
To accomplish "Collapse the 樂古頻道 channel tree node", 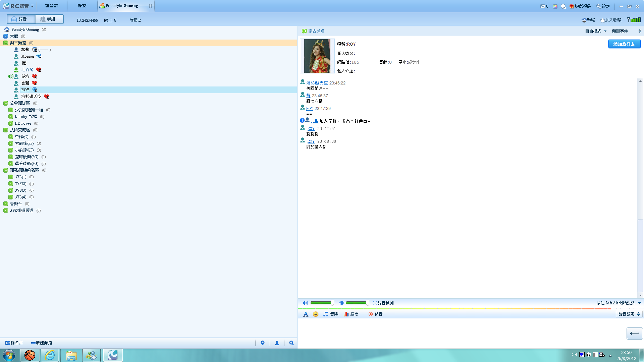I will pos(6,43).
